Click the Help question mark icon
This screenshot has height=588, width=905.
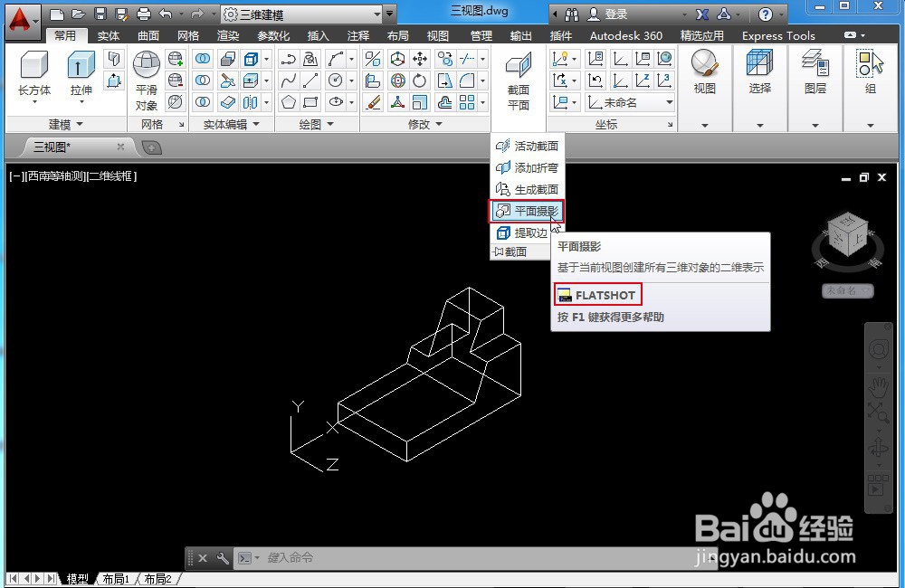[x=766, y=14]
